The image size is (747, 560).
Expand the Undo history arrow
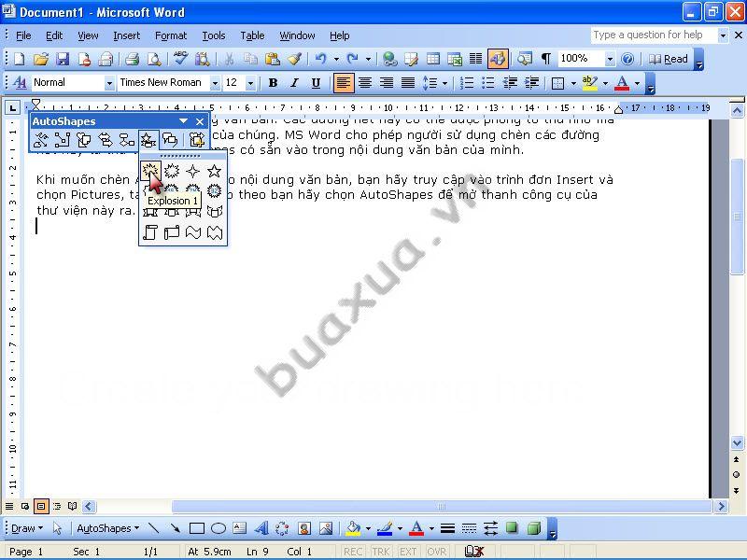pyautogui.click(x=336, y=60)
